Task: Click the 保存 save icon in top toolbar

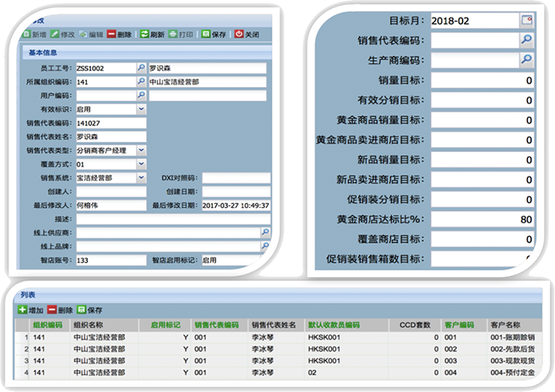Action: pyautogui.click(x=205, y=35)
